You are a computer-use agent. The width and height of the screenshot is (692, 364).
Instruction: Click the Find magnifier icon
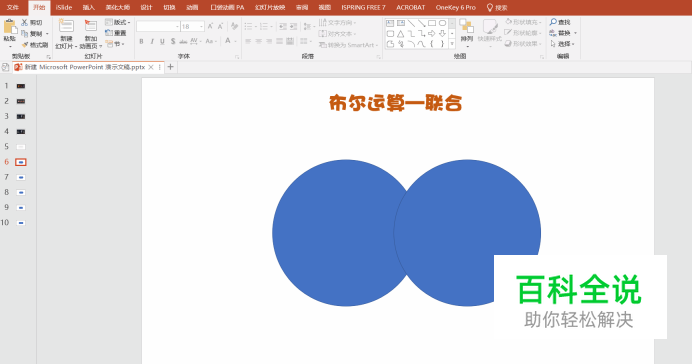coord(553,22)
